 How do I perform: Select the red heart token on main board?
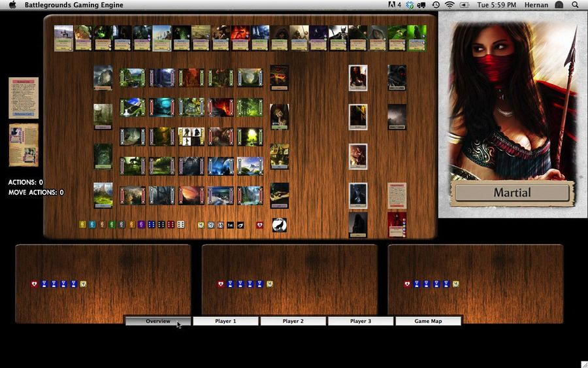coord(259,225)
